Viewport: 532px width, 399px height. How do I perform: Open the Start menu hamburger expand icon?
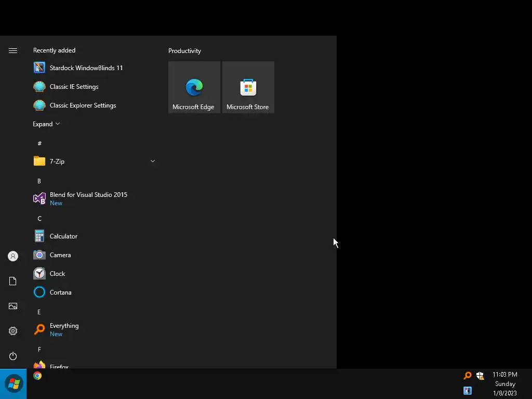pos(13,50)
